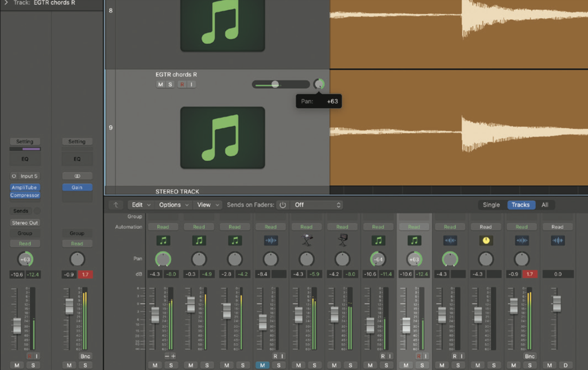Open the large music note icon on track 9
This screenshot has width=588, height=370.
(222, 138)
